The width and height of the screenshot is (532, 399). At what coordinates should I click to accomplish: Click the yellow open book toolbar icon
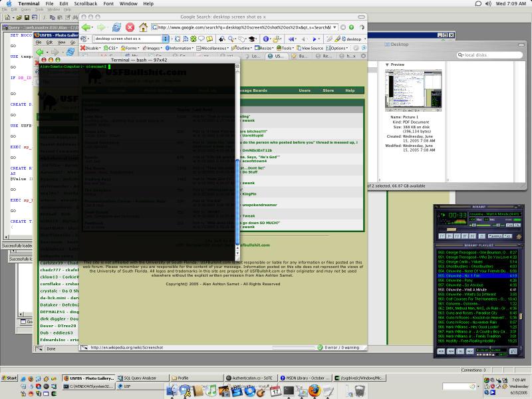coord(209,39)
